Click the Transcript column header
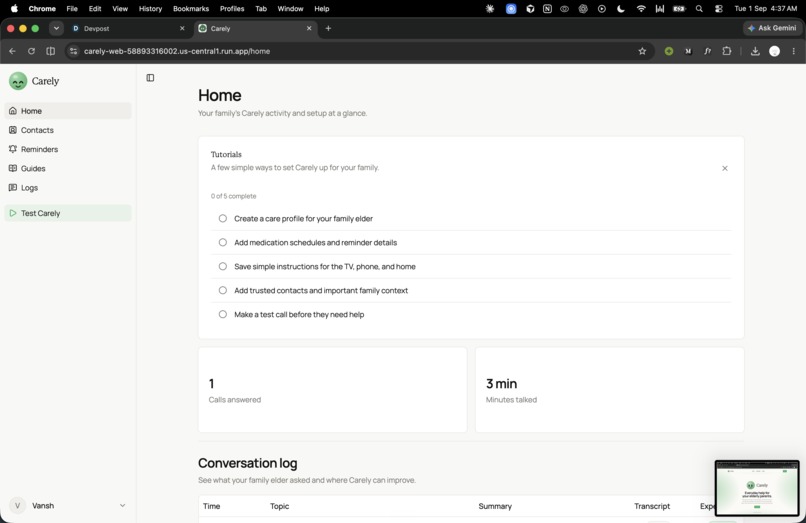The width and height of the screenshot is (806, 523). pyautogui.click(x=652, y=506)
